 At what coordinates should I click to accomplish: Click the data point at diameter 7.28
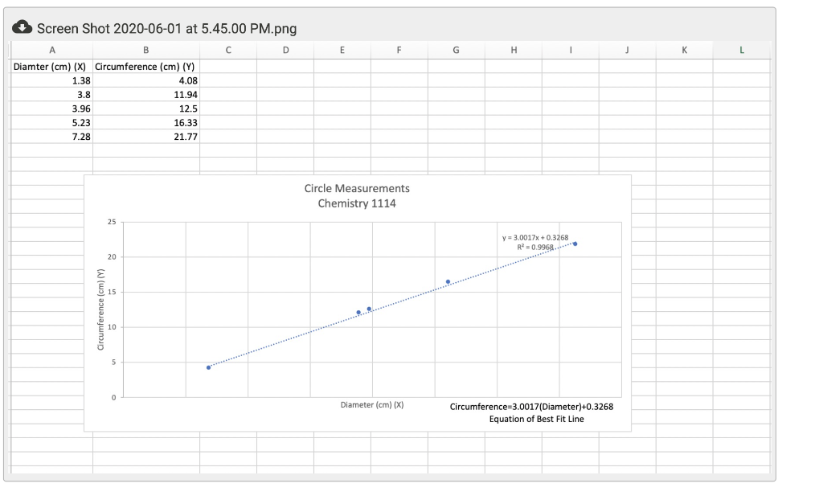tap(573, 244)
